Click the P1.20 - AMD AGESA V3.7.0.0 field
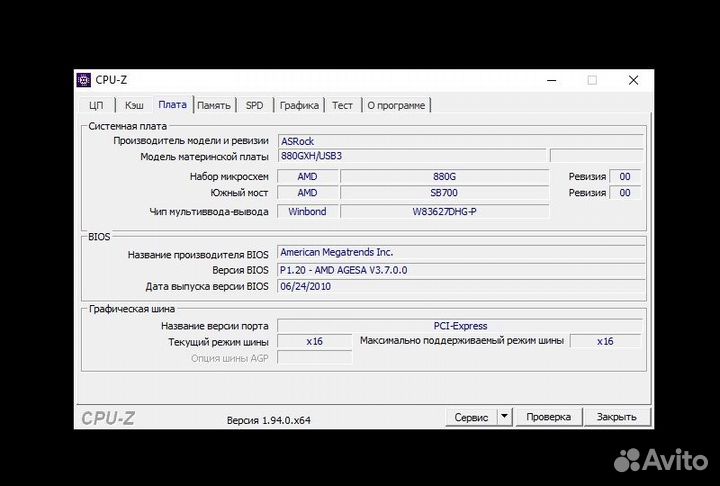The image size is (720, 486). 461,270
